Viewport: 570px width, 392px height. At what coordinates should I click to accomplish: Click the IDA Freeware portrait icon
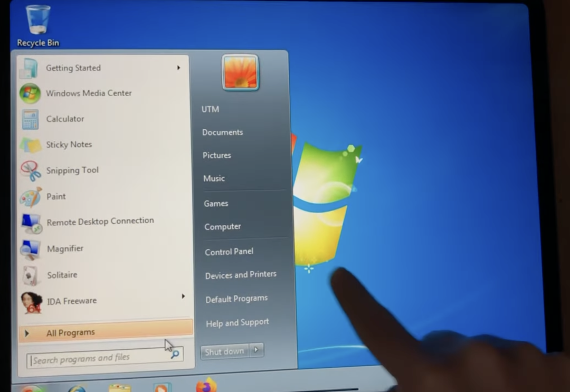pyautogui.click(x=31, y=302)
